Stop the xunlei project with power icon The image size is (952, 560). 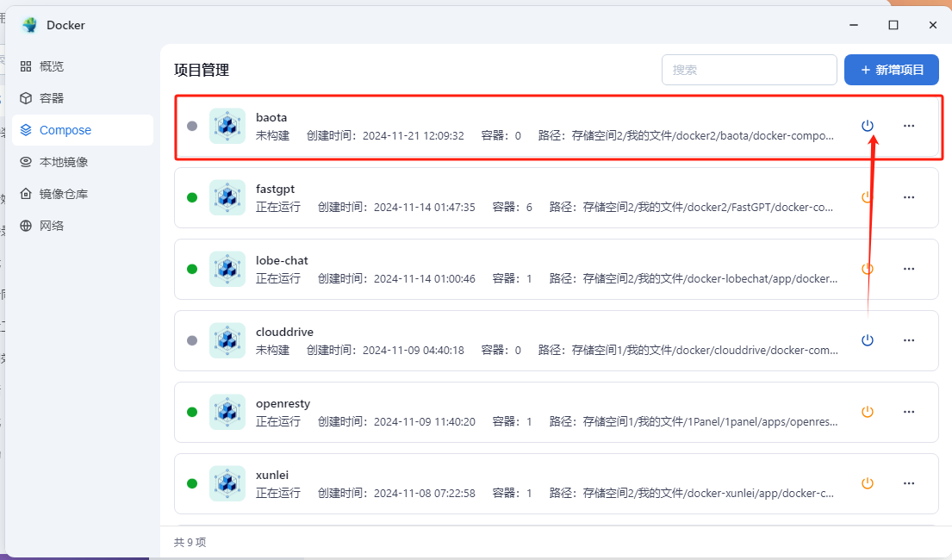coord(867,483)
